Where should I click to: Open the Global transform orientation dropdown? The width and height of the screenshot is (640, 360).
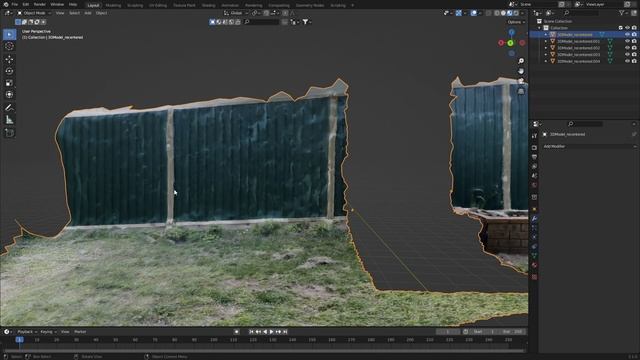(x=236, y=13)
